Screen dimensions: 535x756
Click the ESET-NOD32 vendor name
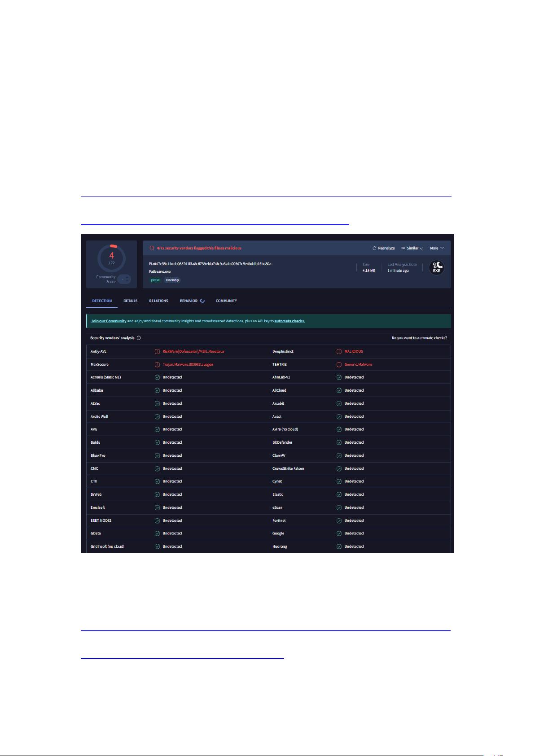pyautogui.click(x=101, y=520)
